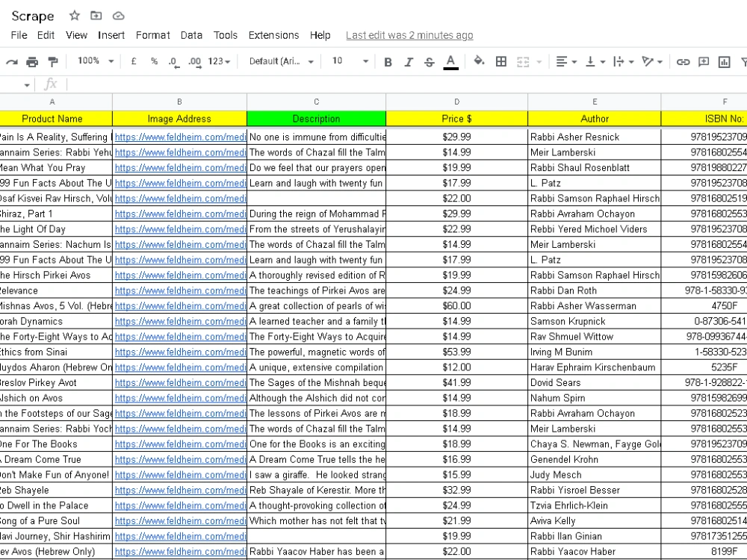Open the Insert menu
Screen dimensions: 747x560
111,35
